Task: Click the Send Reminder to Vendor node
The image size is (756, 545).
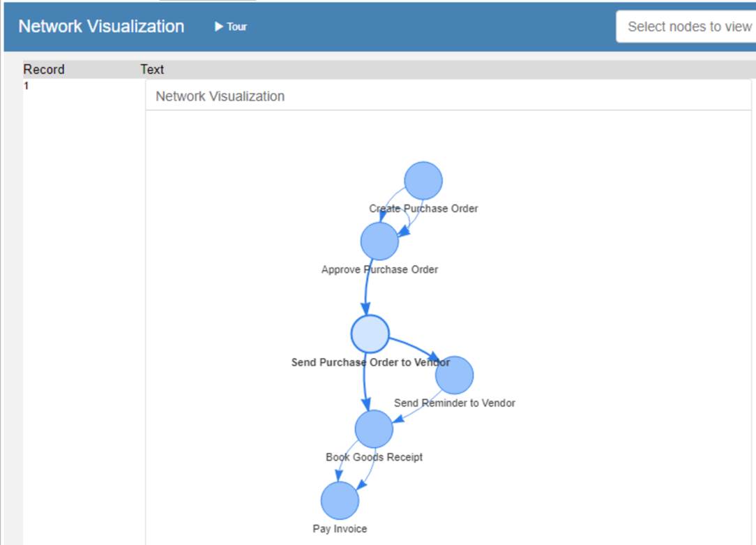Action: [454, 374]
